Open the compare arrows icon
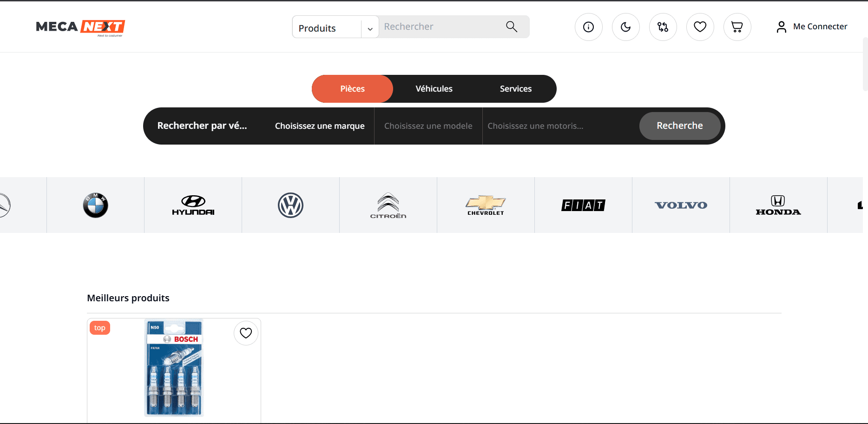The height and width of the screenshot is (424, 868). (x=663, y=27)
